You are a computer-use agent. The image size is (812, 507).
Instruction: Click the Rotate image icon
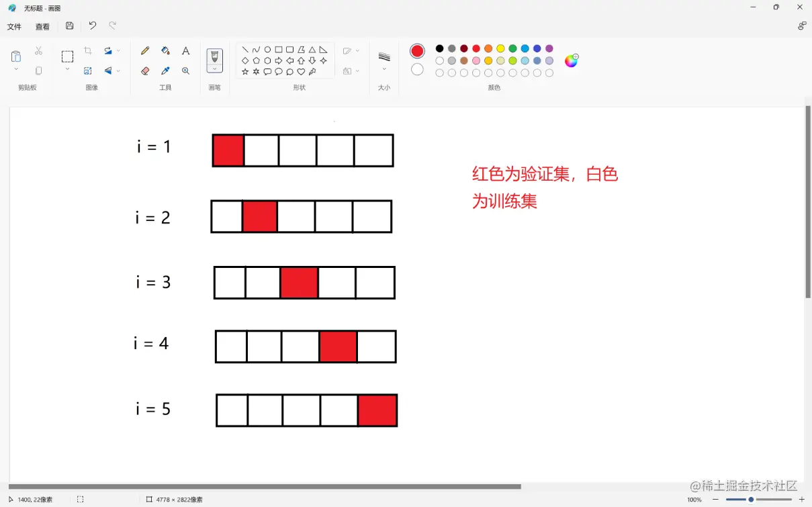pyautogui.click(x=108, y=51)
